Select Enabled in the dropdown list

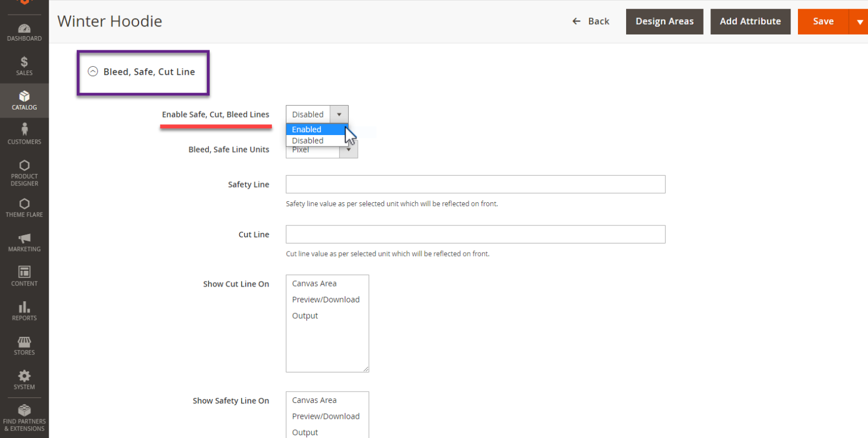[x=307, y=129]
